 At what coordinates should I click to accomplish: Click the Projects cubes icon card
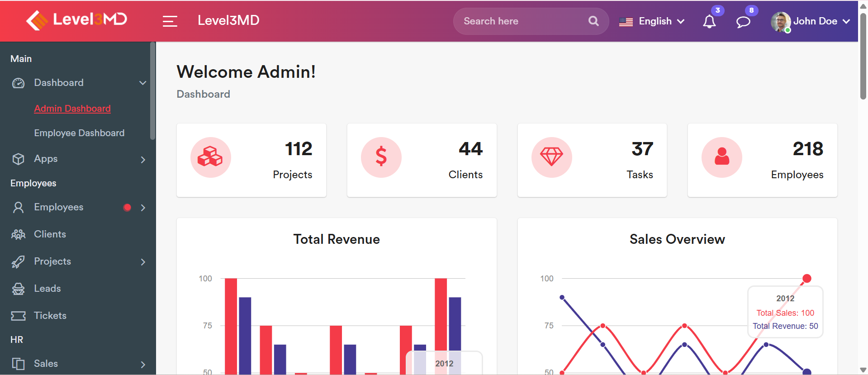point(211,157)
